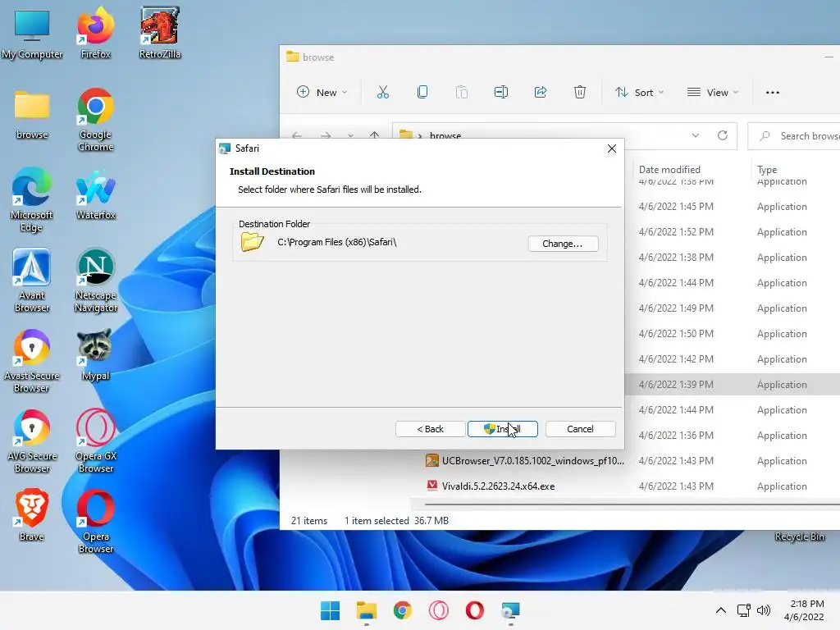The width and height of the screenshot is (840, 630).
Task: Open Waterfox desktop shortcut
Action: pyautogui.click(x=96, y=195)
